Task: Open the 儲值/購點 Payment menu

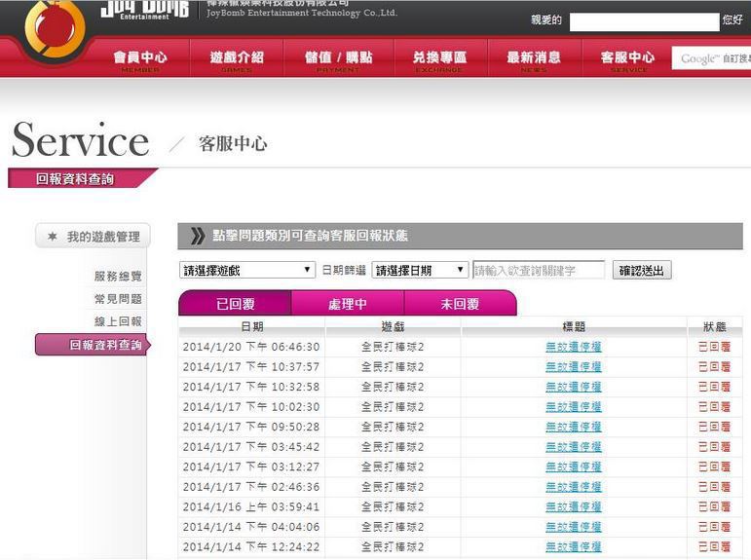Action: click(339, 58)
